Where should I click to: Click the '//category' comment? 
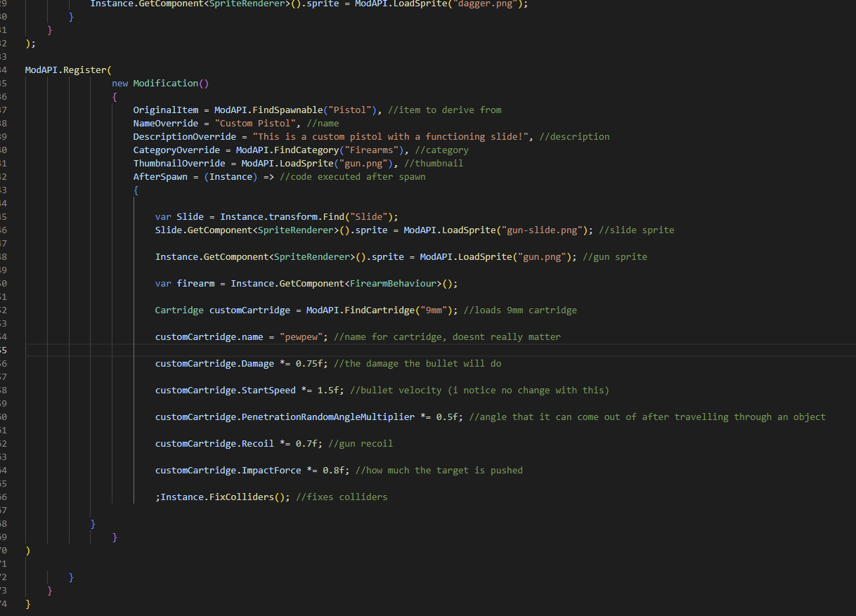tap(441, 150)
